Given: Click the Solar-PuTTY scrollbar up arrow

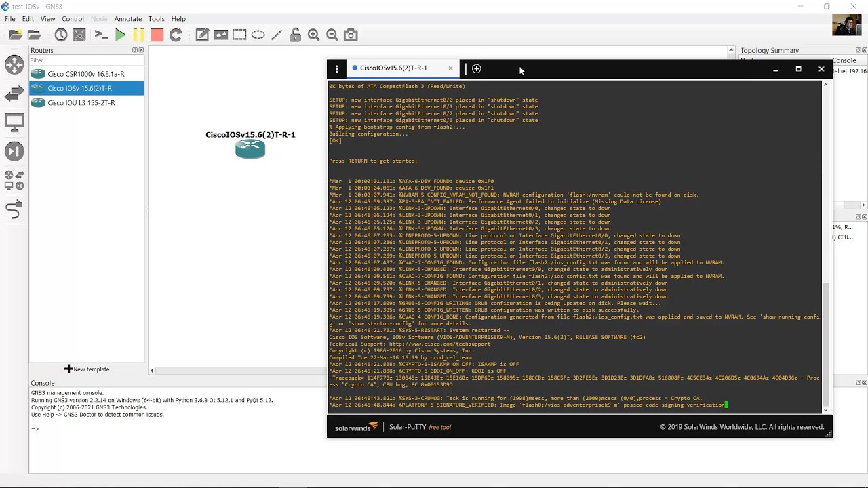Looking at the screenshot, I should pyautogui.click(x=825, y=84).
